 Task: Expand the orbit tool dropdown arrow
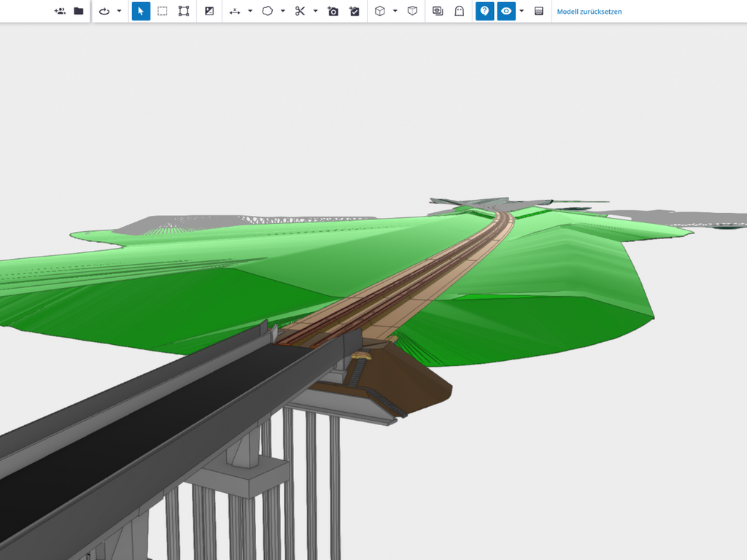click(119, 11)
